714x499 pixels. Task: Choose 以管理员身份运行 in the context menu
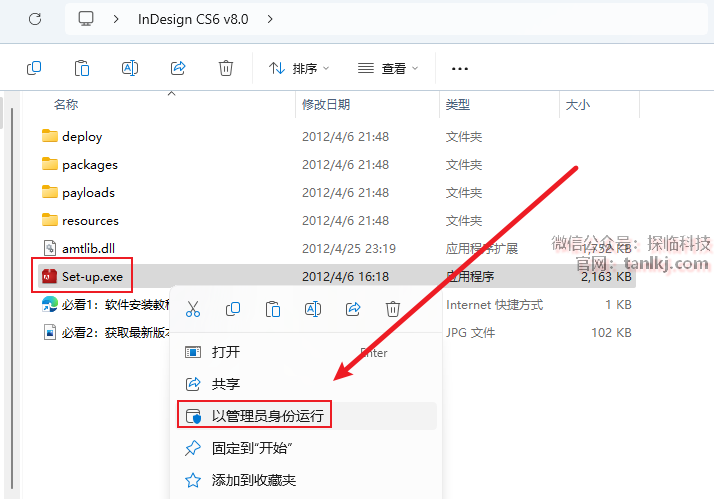coord(306,416)
